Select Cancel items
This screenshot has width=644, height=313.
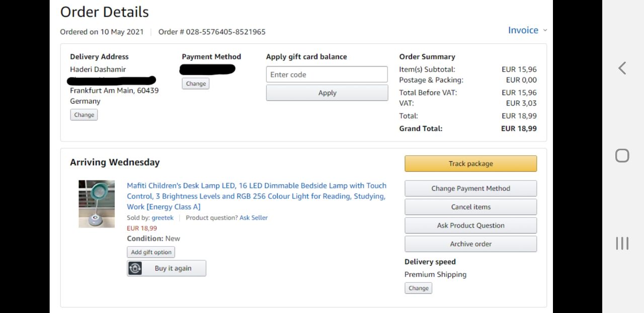tap(470, 207)
